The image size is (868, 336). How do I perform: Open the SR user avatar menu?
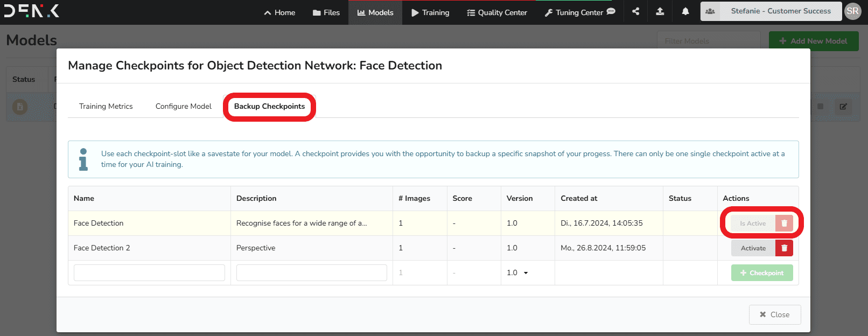(x=853, y=11)
